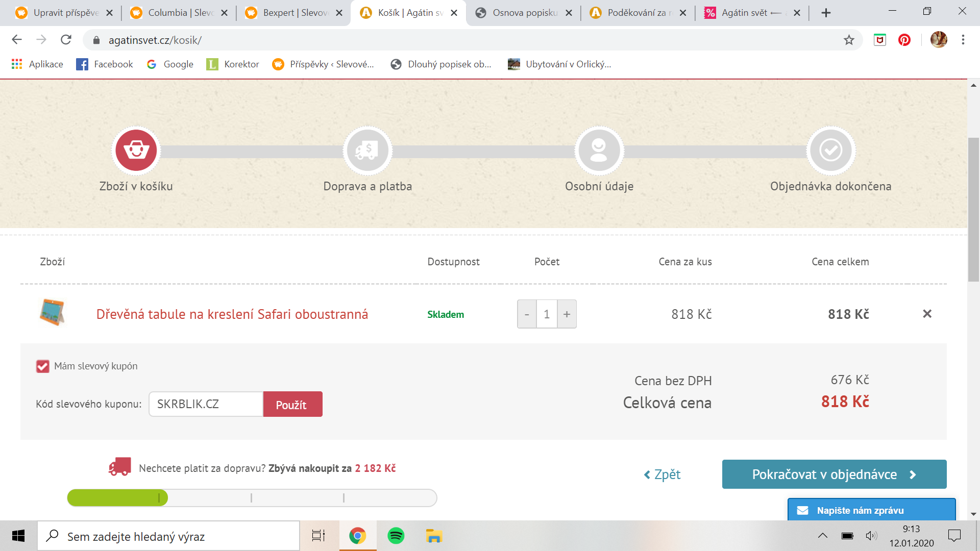Click the scrollbar down arrow
The width and height of the screenshot is (980, 551).
[973, 514]
